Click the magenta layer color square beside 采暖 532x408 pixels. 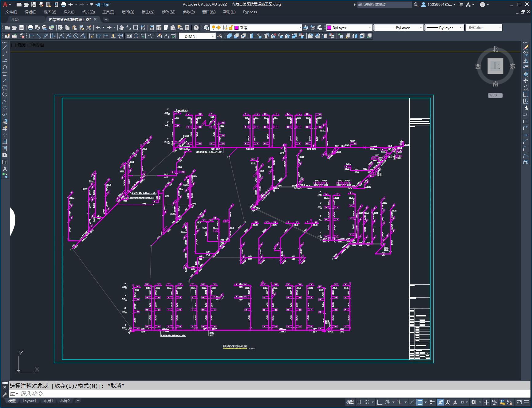tap(237, 28)
